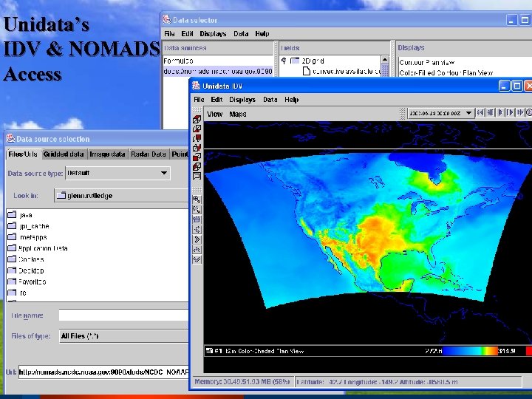
Task: Open Displays menu in Data selector window
Action: pos(213,33)
